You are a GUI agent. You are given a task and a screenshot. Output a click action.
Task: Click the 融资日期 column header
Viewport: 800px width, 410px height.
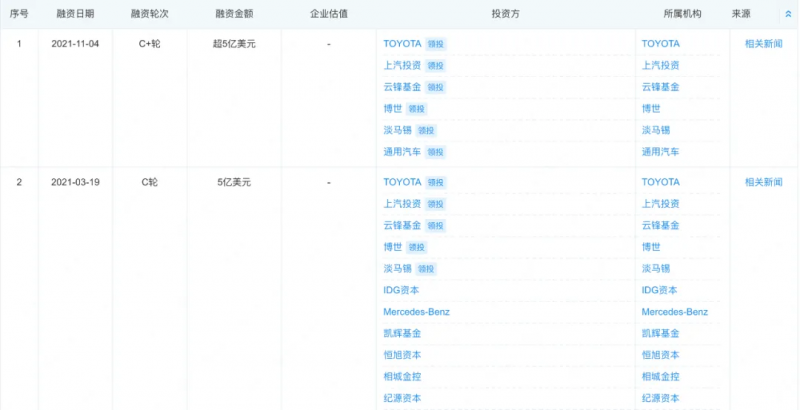point(75,14)
